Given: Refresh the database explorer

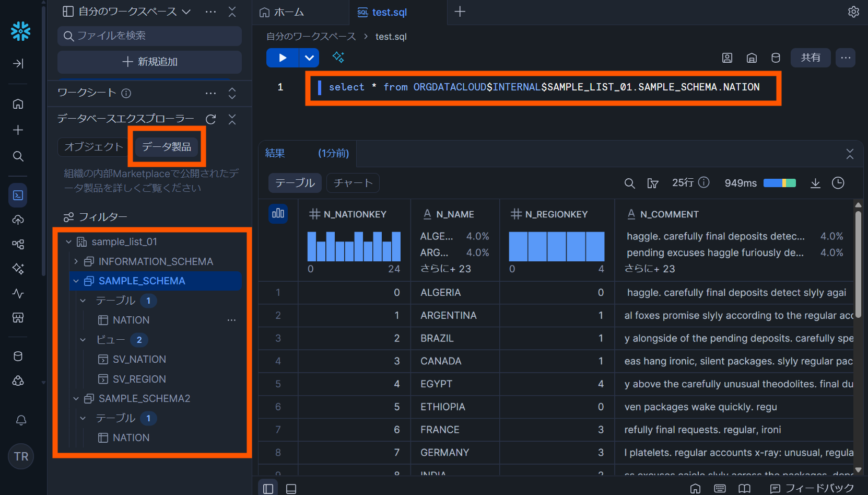Looking at the screenshot, I should (211, 119).
